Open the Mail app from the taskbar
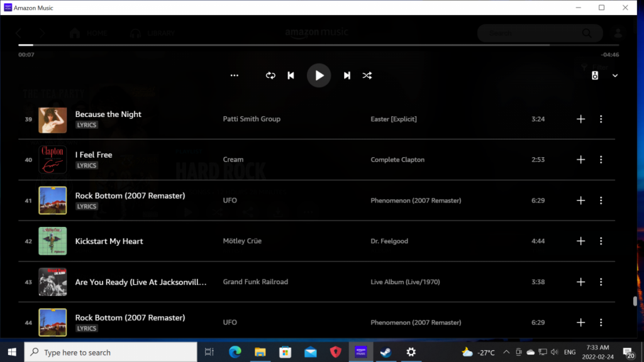Viewport: 644px width, 362px height. tap(311, 352)
